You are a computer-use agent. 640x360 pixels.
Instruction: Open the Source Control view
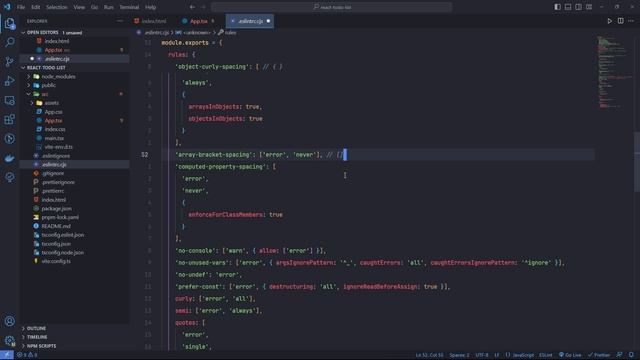coord(9,62)
